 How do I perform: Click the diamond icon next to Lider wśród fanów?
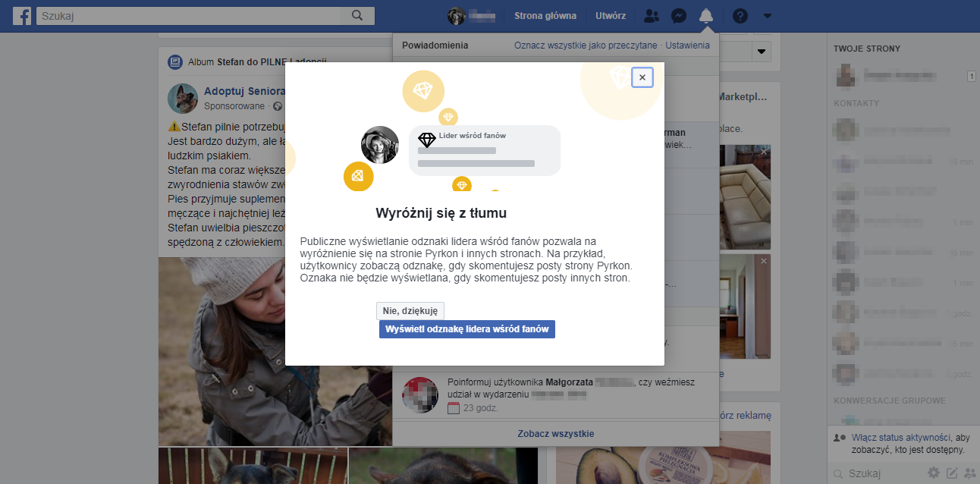click(x=427, y=140)
